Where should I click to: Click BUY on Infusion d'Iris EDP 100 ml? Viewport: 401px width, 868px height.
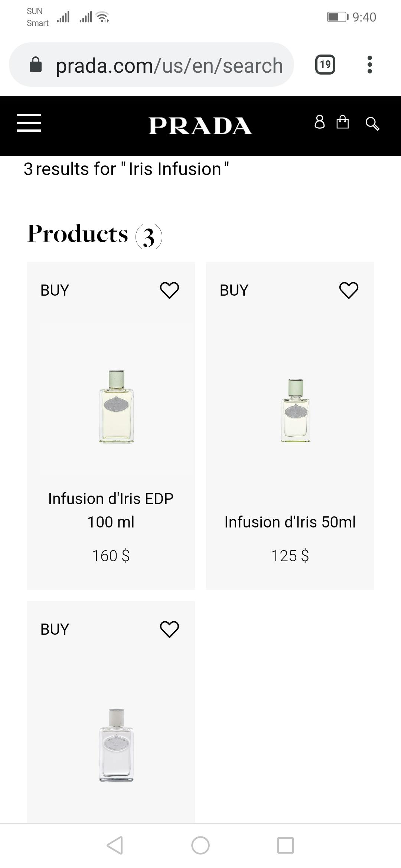[x=55, y=290]
